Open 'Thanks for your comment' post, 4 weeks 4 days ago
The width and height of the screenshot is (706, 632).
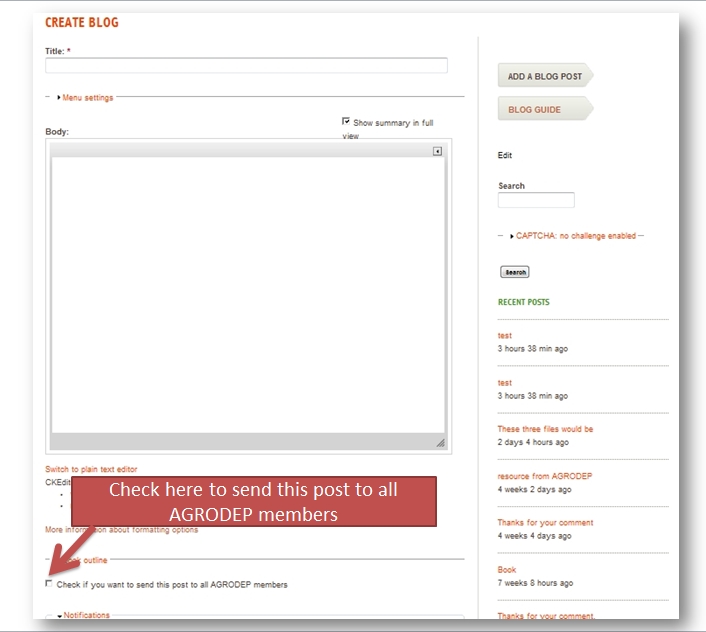point(545,523)
